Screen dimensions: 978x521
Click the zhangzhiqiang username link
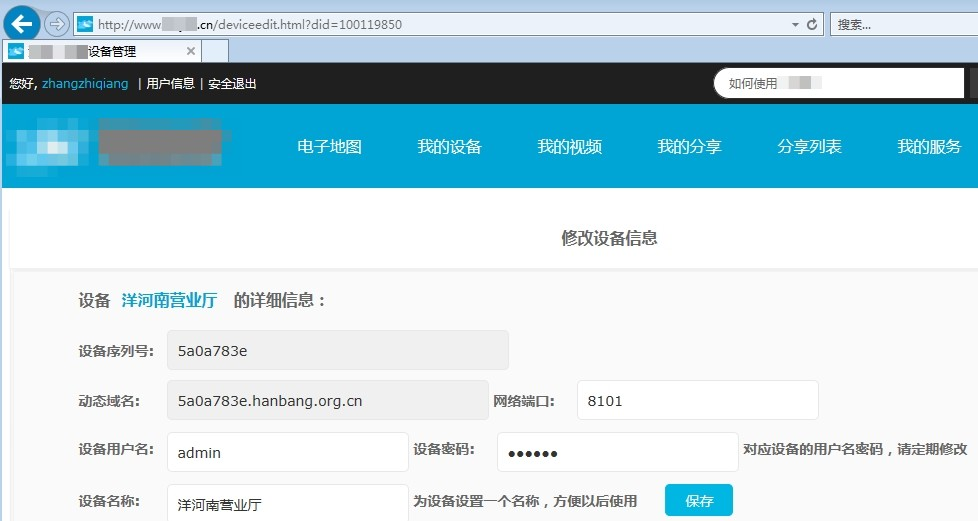(x=85, y=84)
